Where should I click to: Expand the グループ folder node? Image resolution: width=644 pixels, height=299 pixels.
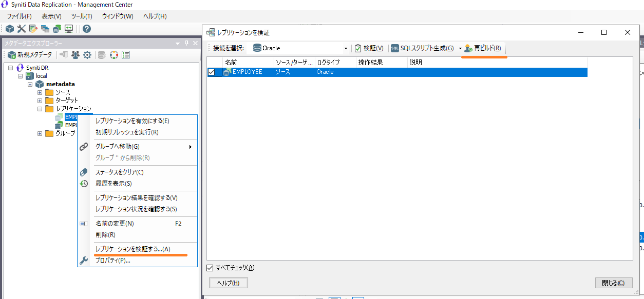tap(40, 134)
